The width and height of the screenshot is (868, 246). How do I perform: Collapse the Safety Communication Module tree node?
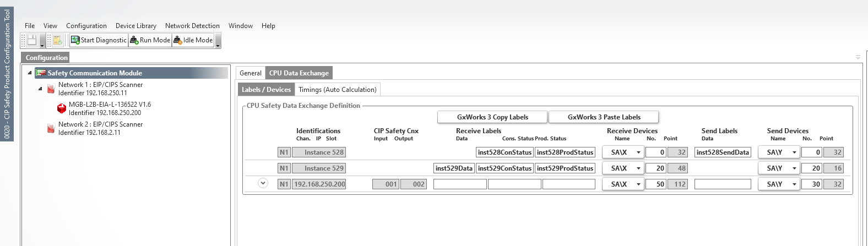coord(30,73)
